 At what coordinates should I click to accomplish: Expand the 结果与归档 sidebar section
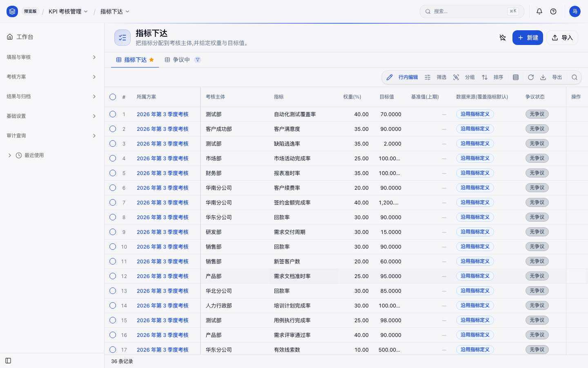[x=52, y=96]
